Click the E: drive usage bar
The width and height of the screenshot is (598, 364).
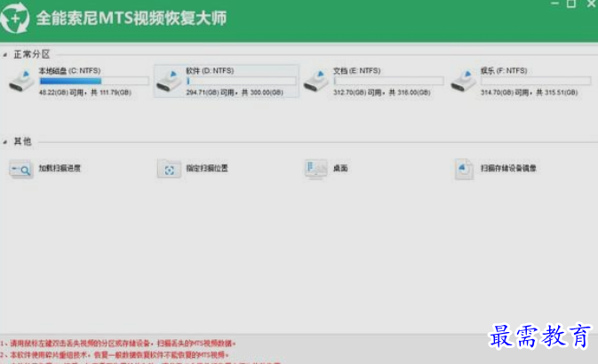(388, 81)
